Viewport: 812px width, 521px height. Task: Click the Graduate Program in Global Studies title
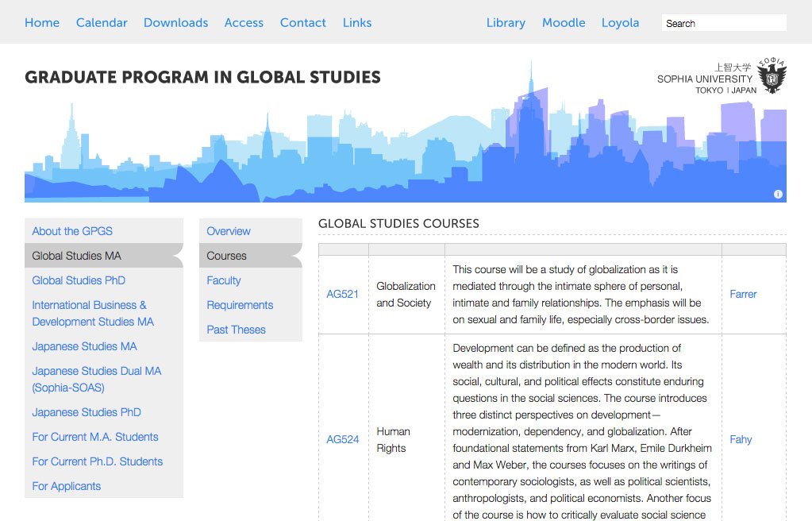pyautogui.click(x=202, y=77)
